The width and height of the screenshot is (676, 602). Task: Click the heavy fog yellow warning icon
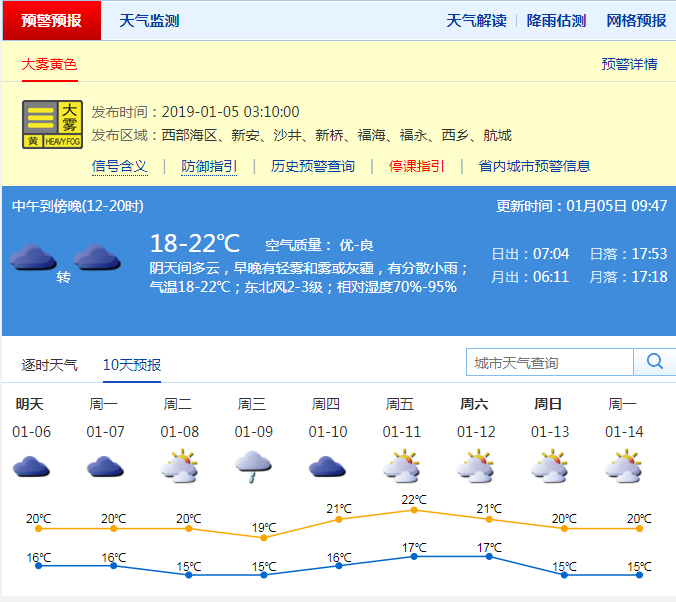(x=52, y=125)
